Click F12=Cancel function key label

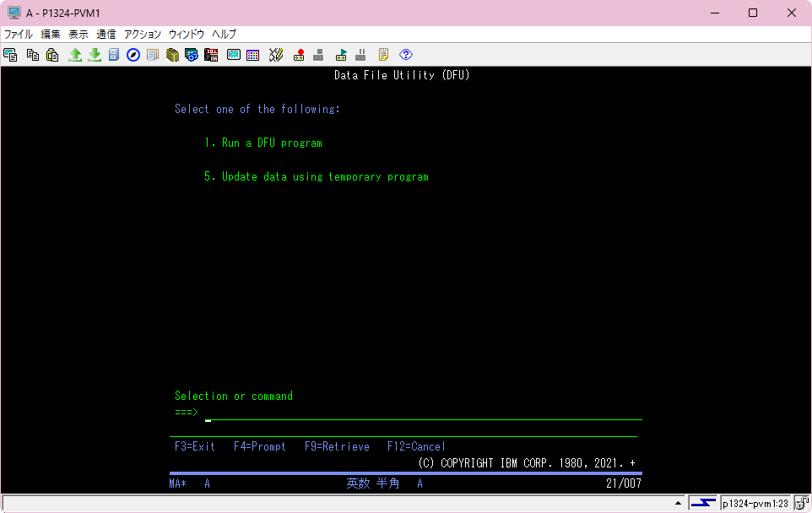[x=416, y=446]
